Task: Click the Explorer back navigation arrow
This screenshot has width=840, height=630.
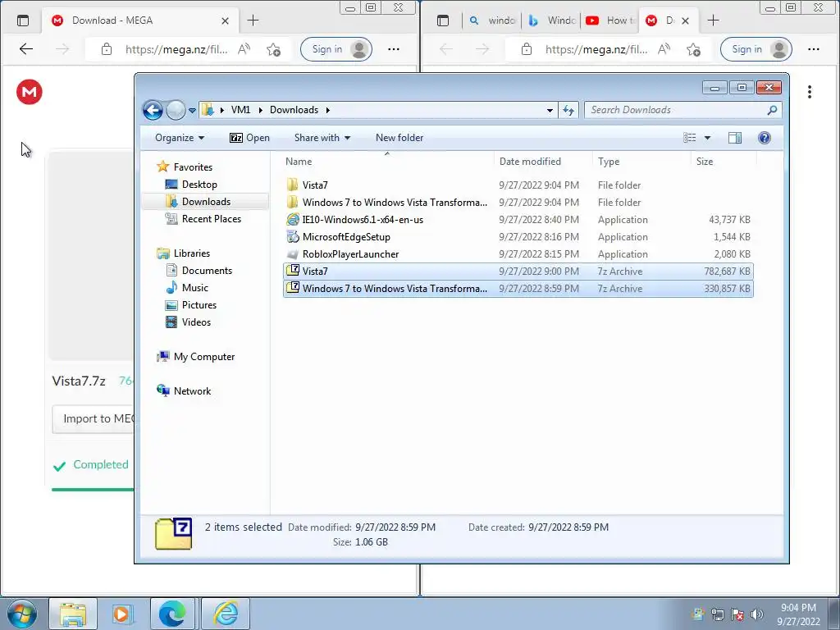Action: pyautogui.click(x=153, y=111)
